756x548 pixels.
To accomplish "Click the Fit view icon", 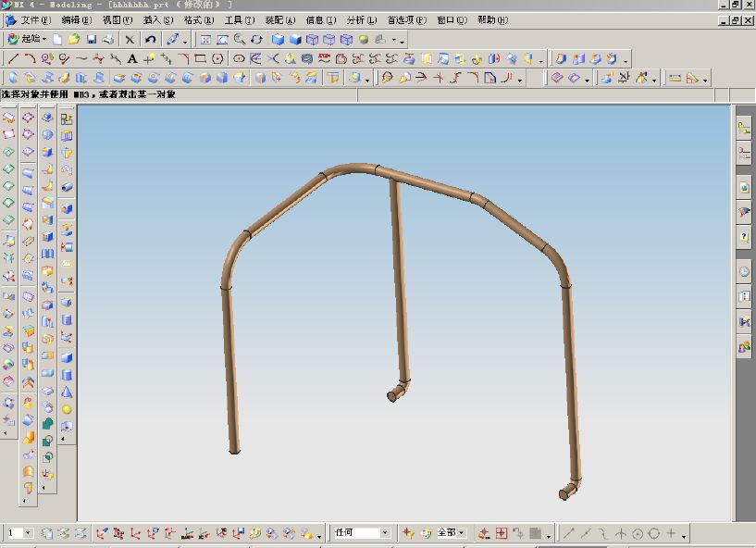I will pyautogui.click(x=205, y=40).
